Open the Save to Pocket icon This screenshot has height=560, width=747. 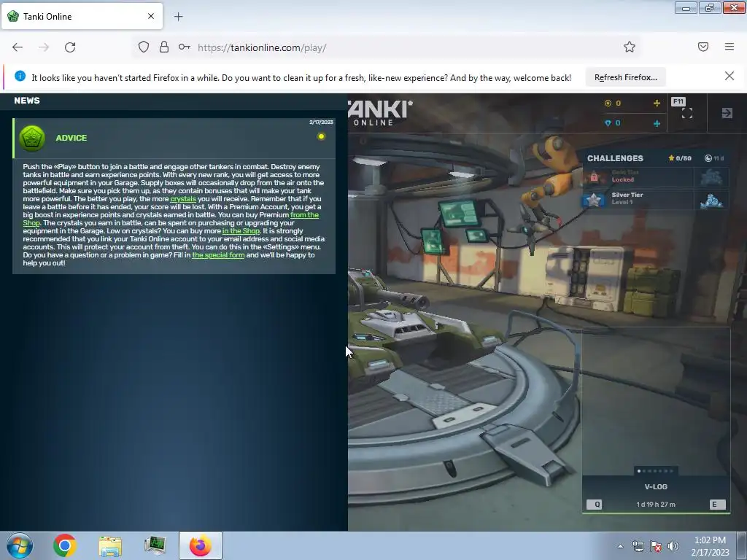point(703,47)
